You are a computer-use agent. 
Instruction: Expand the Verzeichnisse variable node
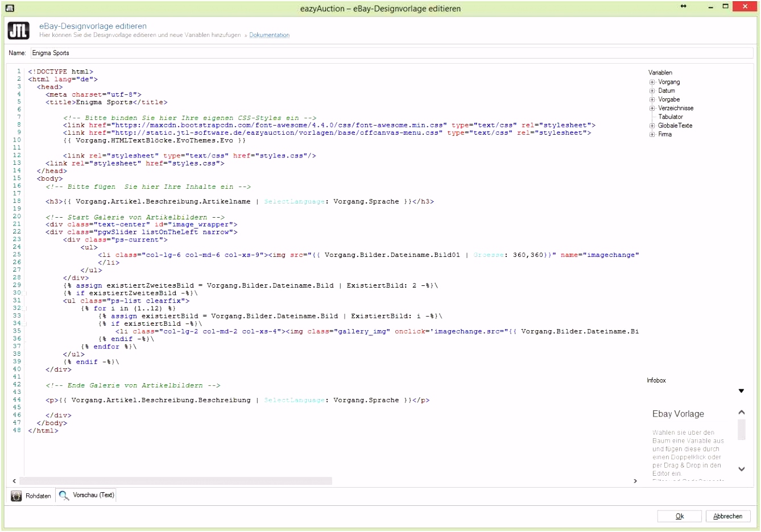[652, 109]
